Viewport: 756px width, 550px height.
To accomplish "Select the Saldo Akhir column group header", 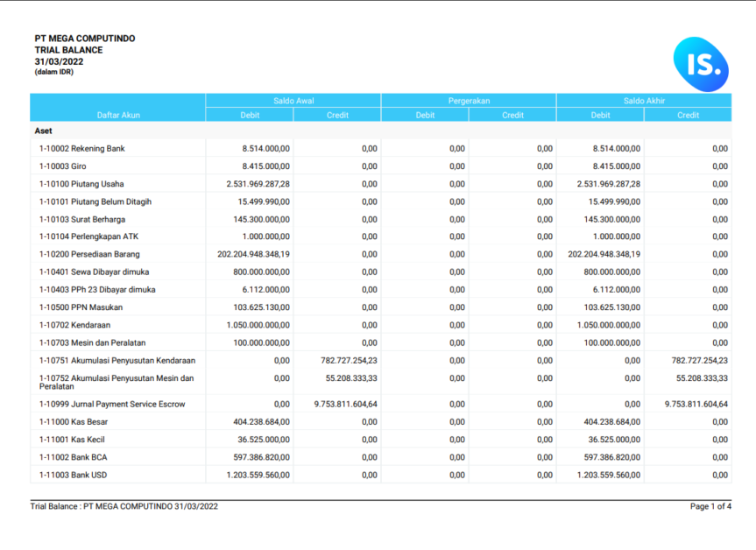I will coord(644,101).
